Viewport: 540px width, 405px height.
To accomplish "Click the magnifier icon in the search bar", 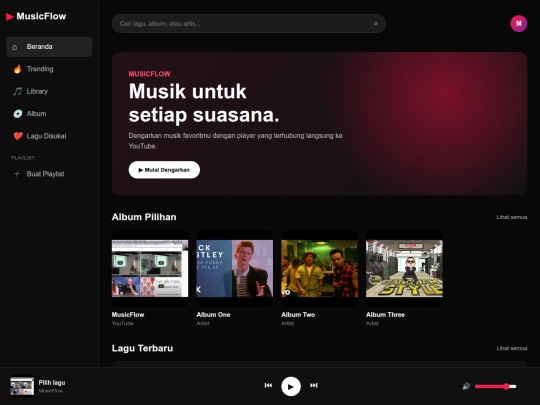I will [376, 24].
